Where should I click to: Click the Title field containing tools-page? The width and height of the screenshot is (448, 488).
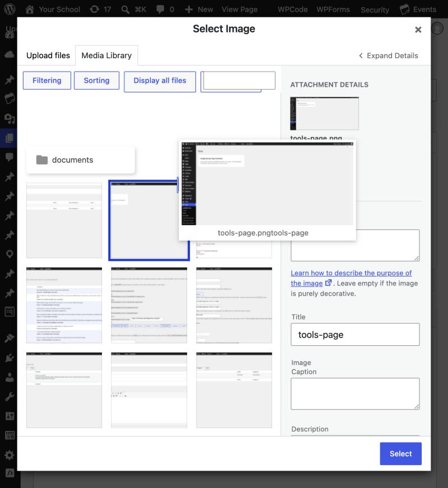tap(355, 335)
